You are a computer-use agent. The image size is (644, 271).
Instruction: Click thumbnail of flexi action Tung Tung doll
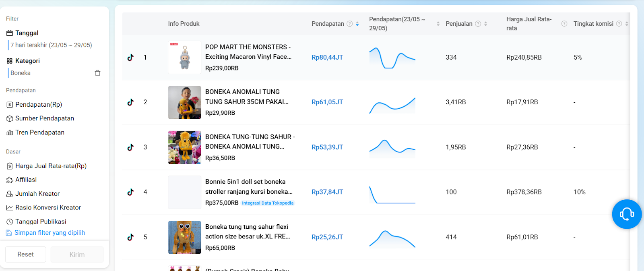pyautogui.click(x=185, y=237)
